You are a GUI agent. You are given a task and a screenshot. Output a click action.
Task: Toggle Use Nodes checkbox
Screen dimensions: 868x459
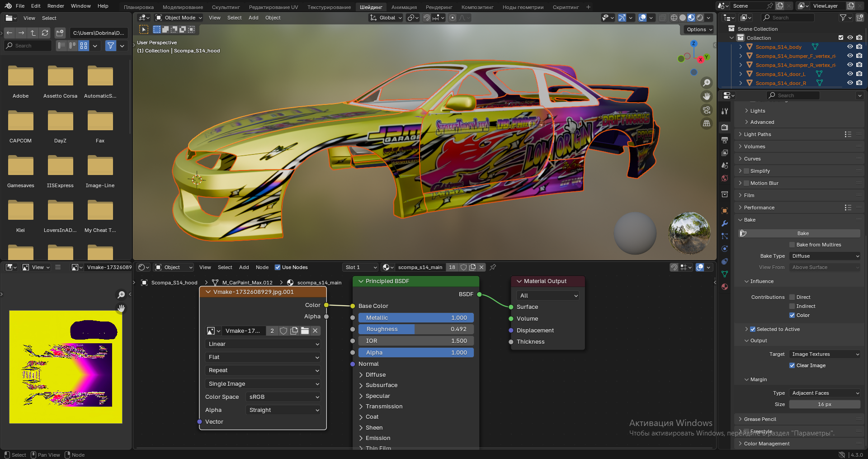click(278, 267)
